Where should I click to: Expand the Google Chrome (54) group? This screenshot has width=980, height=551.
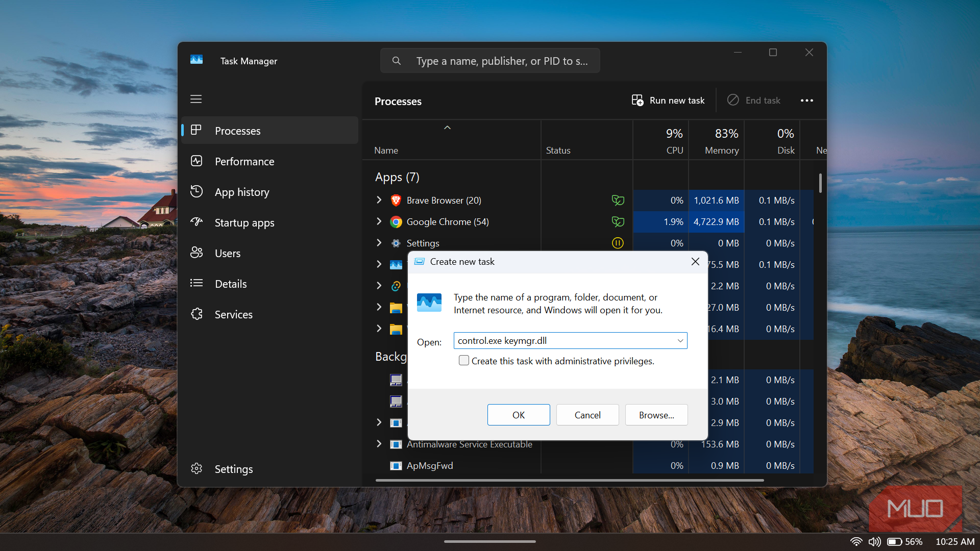coord(379,221)
